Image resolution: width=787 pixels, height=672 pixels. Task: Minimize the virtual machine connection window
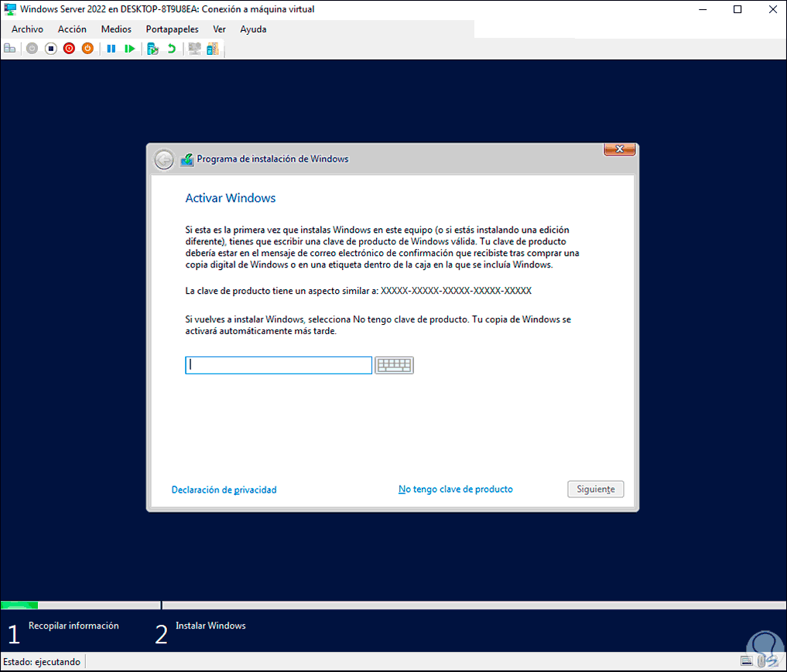click(x=703, y=9)
